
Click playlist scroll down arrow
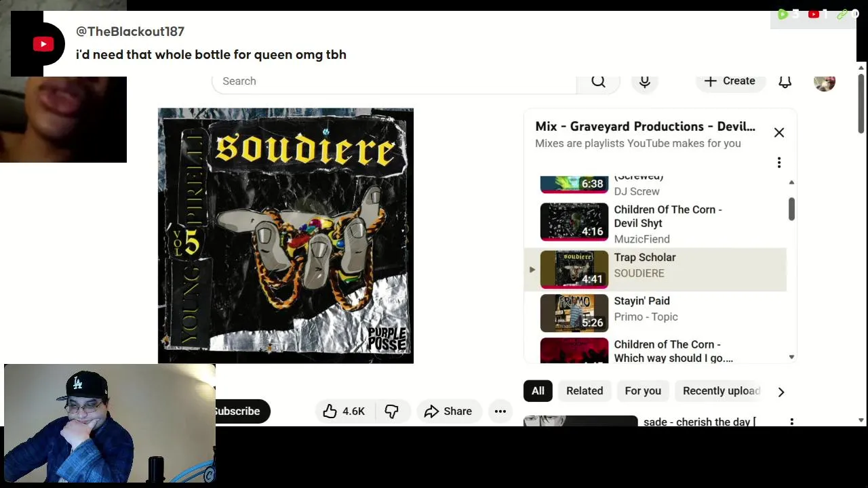coord(791,357)
